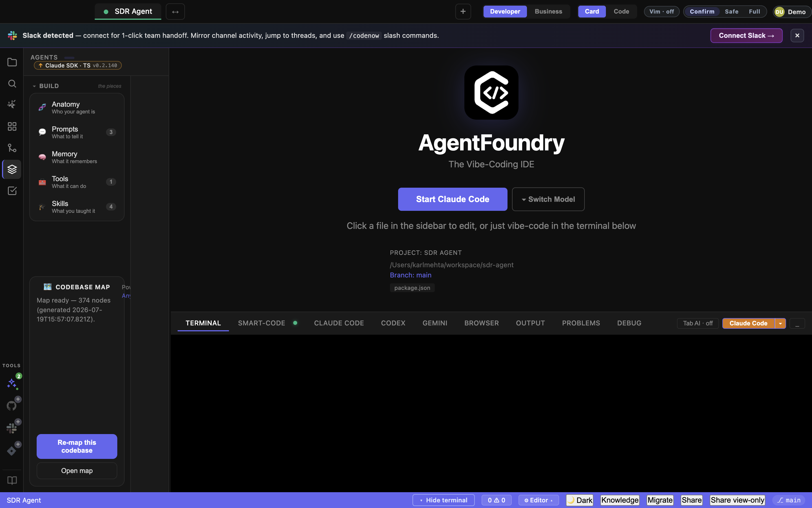Open the Knowledge button in status bar

coord(620,500)
